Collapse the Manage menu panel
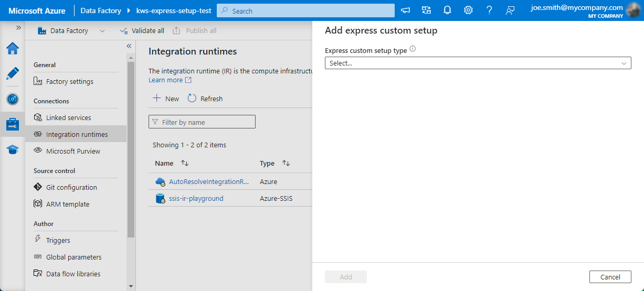Screen dimensions: 644x291 pos(129,46)
